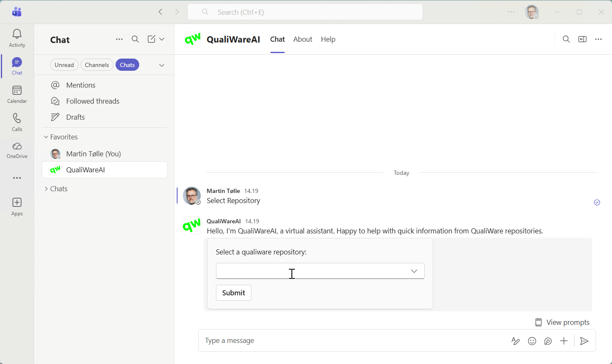Collapse the Favorites section
Image resolution: width=612 pixels, height=364 pixels.
pyautogui.click(x=46, y=137)
